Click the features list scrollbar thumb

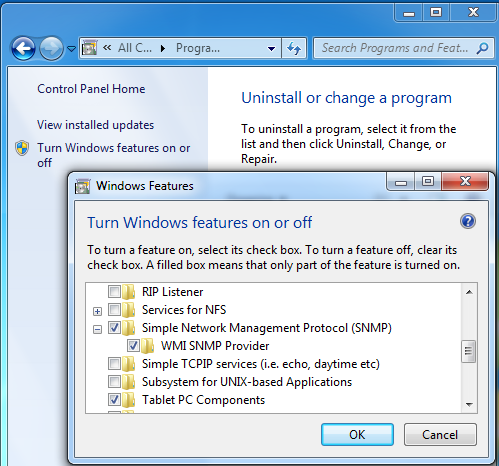click(468, 351)
